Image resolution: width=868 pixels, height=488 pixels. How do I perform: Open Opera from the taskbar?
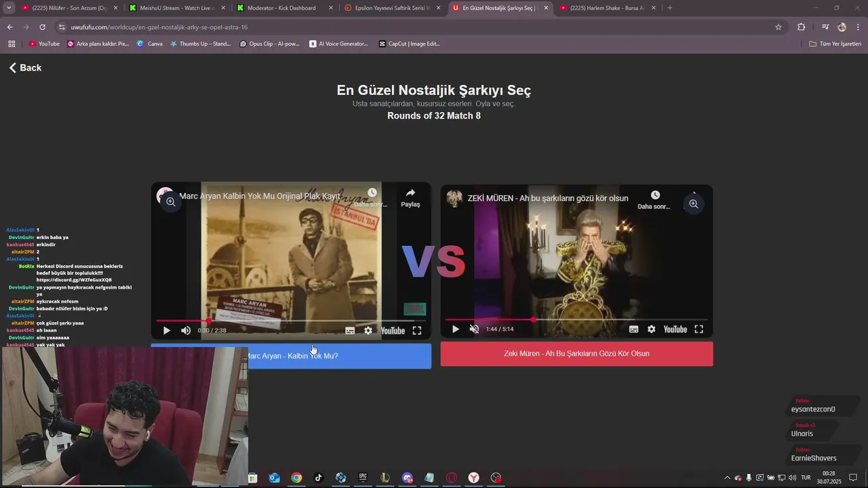click(452, 478)
